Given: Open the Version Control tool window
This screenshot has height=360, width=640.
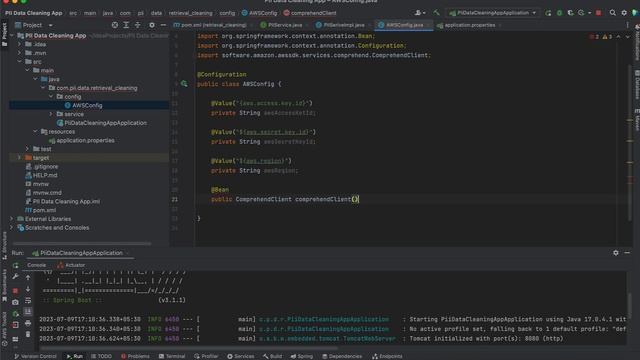Looking at the screenshot, I should coord(35,356).
